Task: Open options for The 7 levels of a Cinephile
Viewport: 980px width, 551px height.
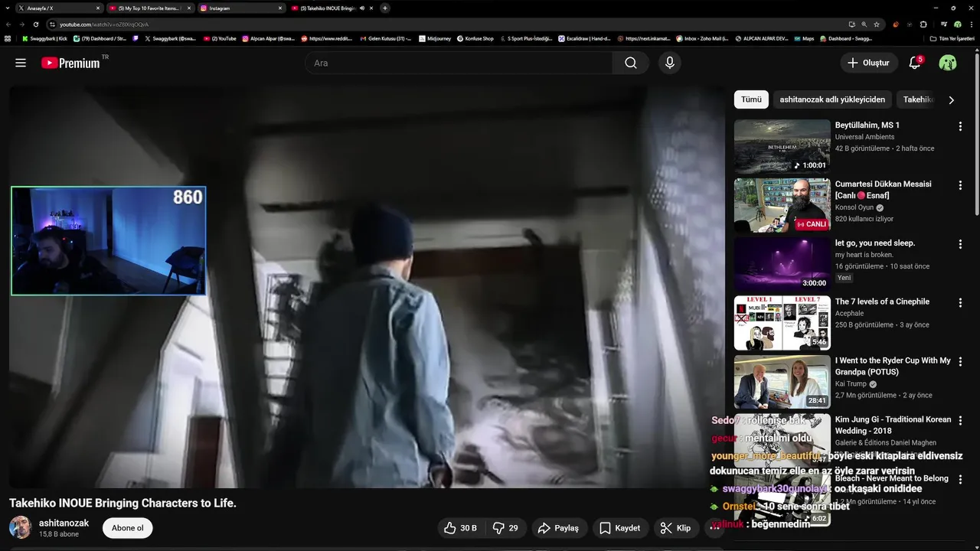Action: [960, 303]
